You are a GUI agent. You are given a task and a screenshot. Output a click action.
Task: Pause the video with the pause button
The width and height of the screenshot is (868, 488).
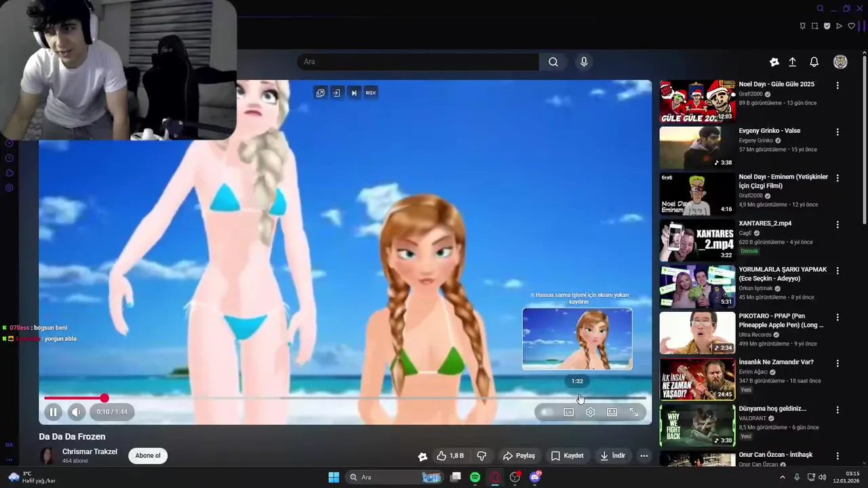(x=53, y=411)
